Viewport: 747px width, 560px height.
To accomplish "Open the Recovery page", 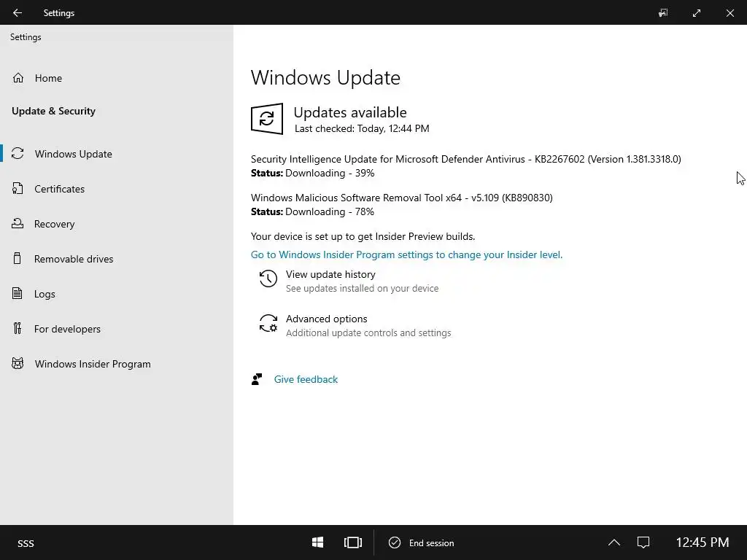I will (54, 224).
